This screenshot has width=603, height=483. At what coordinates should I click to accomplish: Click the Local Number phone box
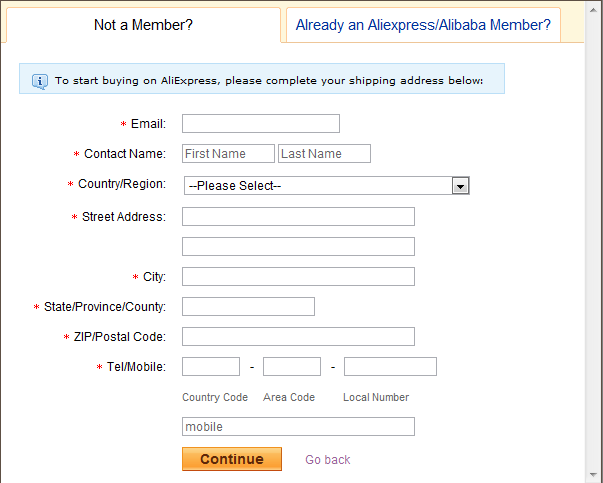pyautogui.click(x=390, y=367)
